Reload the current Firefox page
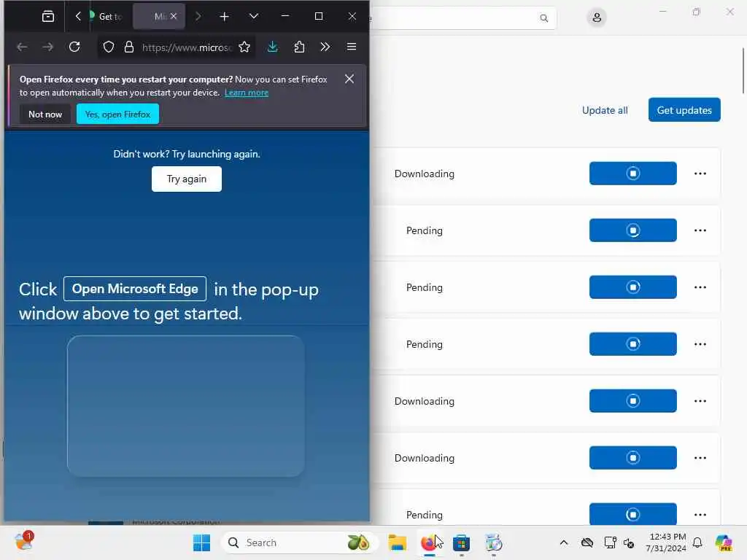 pos(74,47)
